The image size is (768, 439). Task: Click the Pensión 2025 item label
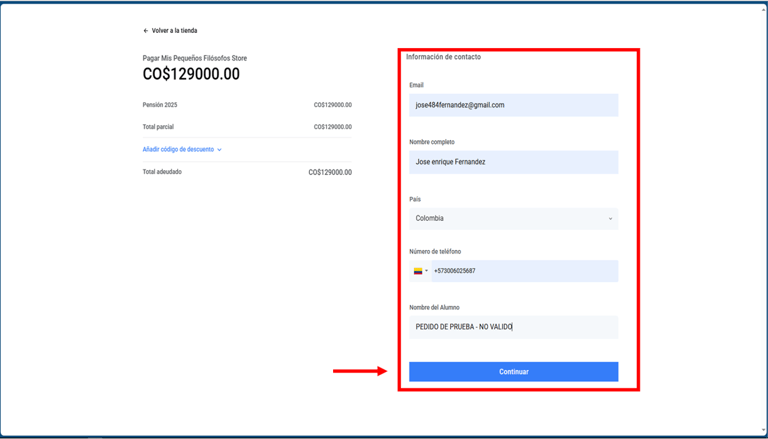coord(160,105)
